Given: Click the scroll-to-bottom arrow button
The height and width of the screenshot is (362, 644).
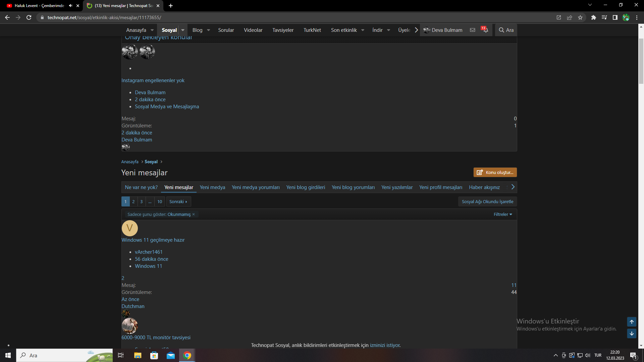Looking at the screenshot, I should 632,334.
